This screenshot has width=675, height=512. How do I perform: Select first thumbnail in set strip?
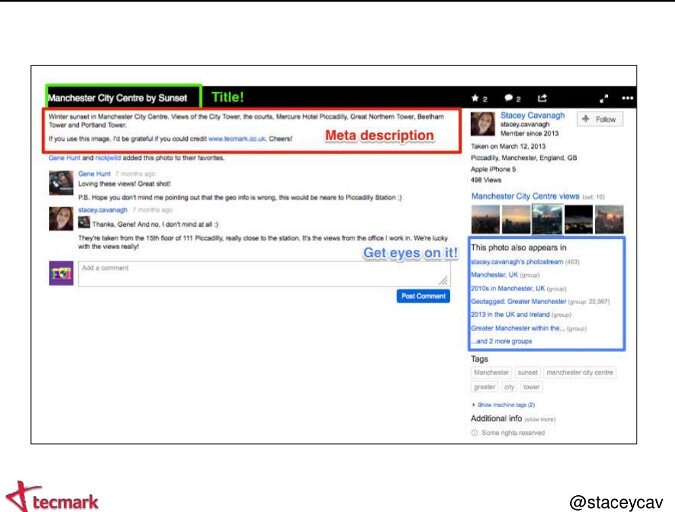(485, 219)
